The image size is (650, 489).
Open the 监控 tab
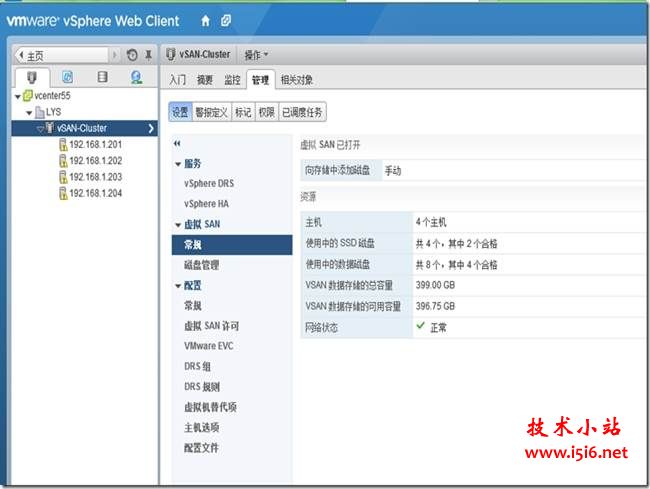pos(232,80)
